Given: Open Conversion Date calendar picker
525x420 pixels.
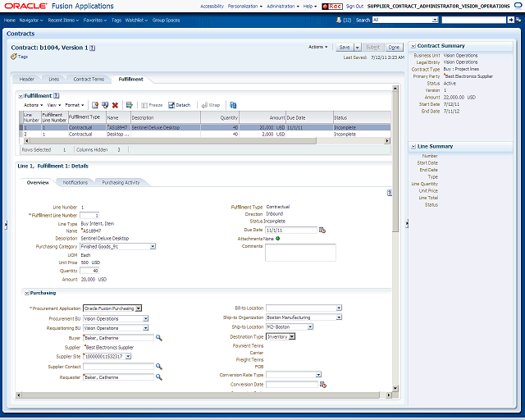Looking at the screenshot, I should click(323, 385).
